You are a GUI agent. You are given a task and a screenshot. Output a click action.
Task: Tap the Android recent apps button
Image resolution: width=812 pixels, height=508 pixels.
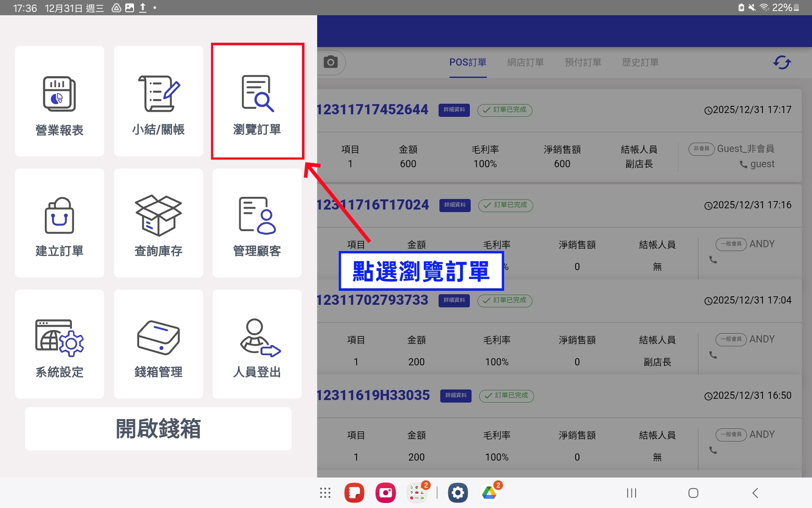tap(631, 493)
